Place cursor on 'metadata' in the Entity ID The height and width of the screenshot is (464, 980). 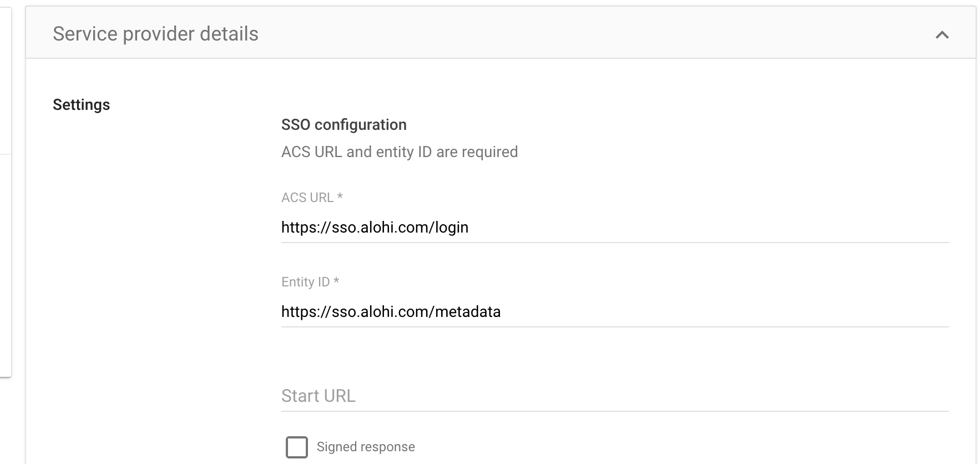pyautogui.click(x=467, y=312)
